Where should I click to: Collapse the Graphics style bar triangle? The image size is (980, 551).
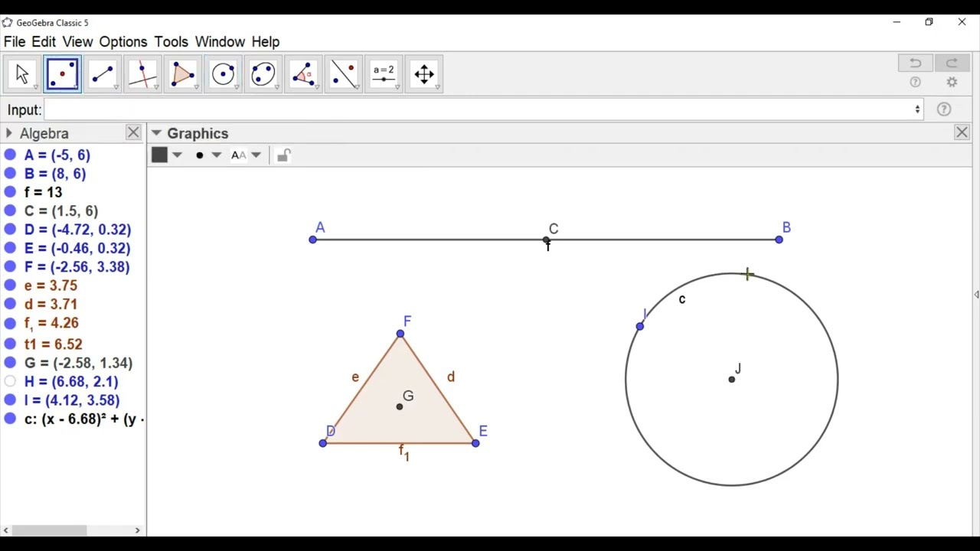[x=156, y=133]
